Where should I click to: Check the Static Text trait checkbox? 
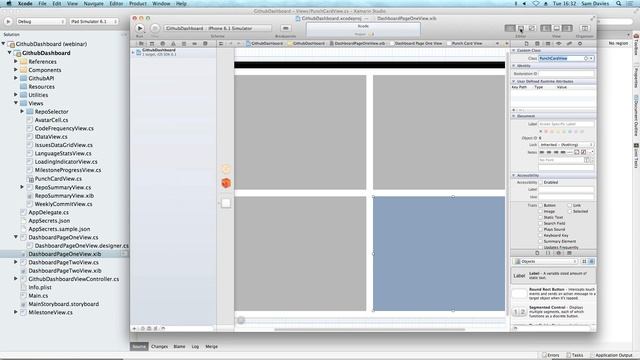540,217
